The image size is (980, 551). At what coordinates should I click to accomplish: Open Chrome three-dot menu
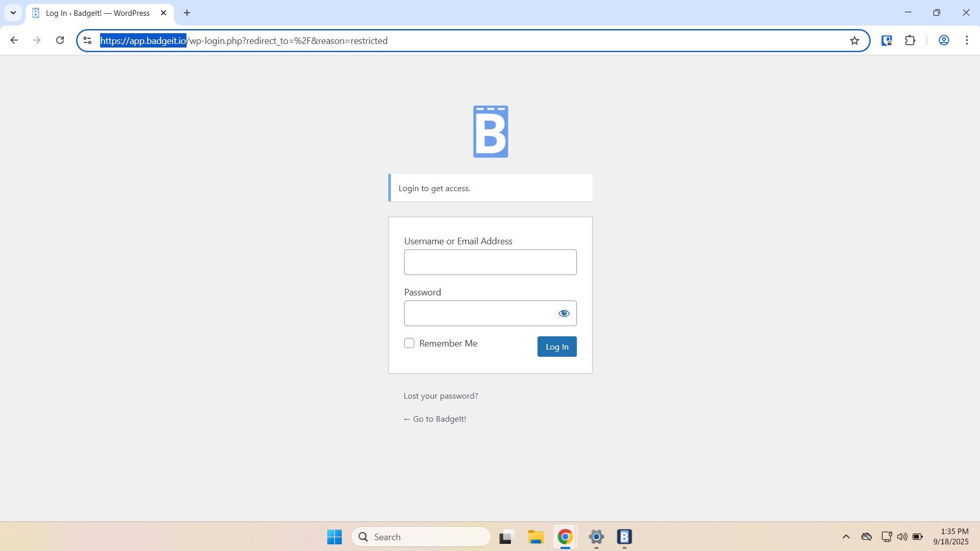(x=967, y=40)
